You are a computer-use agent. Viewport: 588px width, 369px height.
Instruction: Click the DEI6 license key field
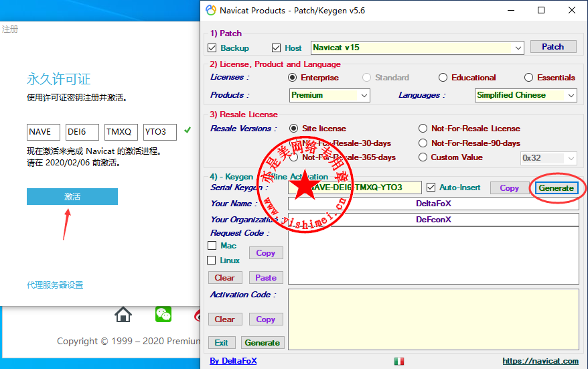[82, 132]
